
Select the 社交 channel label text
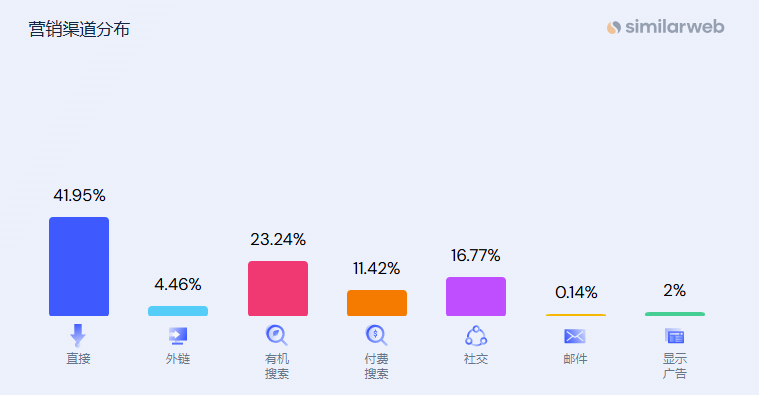point(476,359)
